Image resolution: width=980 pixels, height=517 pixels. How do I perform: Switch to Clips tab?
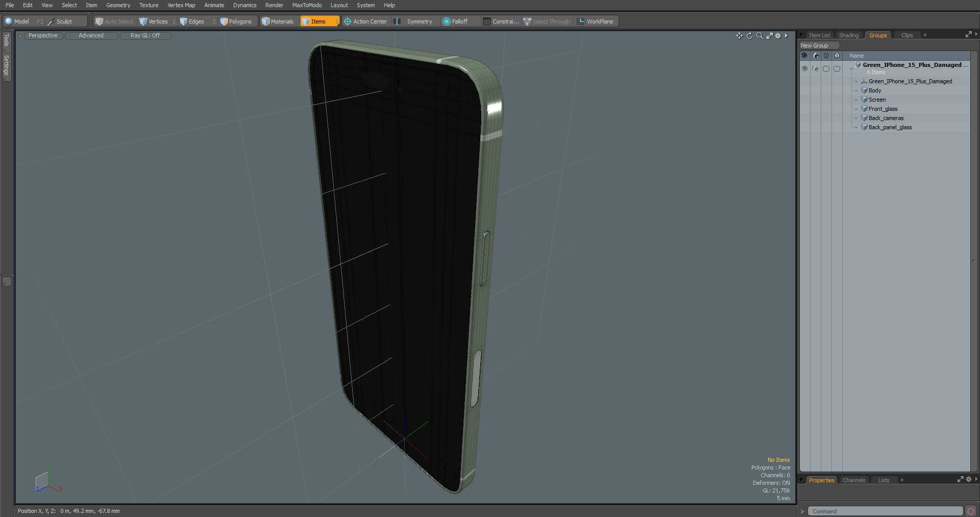pos(907,35)
